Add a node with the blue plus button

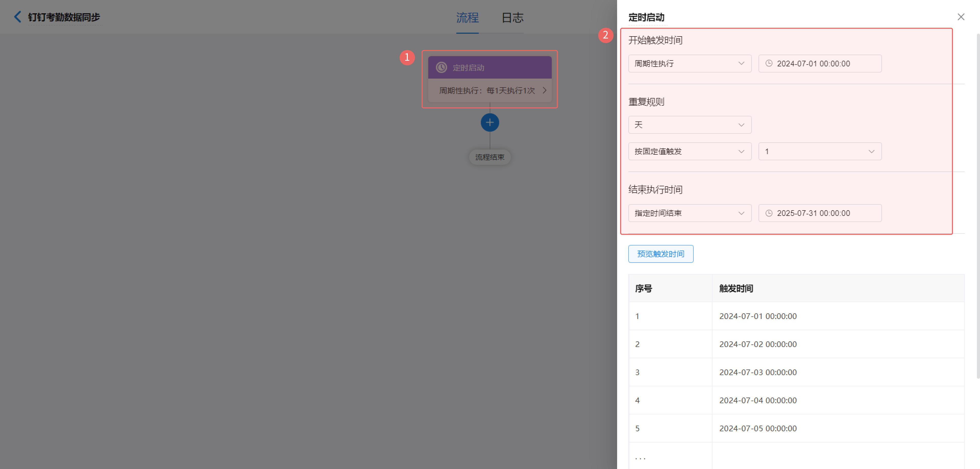point(490,122)
